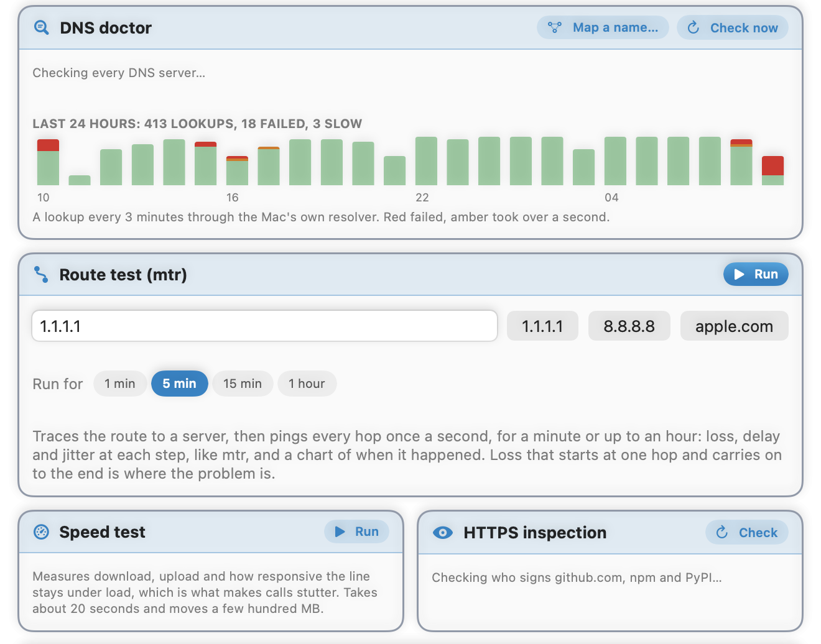This screenshot has width=821, height=644.
Task: Click the "Run for" label
Action: click(57, 384)
